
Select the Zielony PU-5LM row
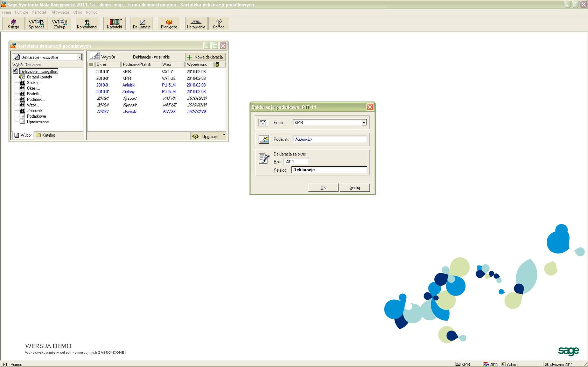(x=156, y=92)
